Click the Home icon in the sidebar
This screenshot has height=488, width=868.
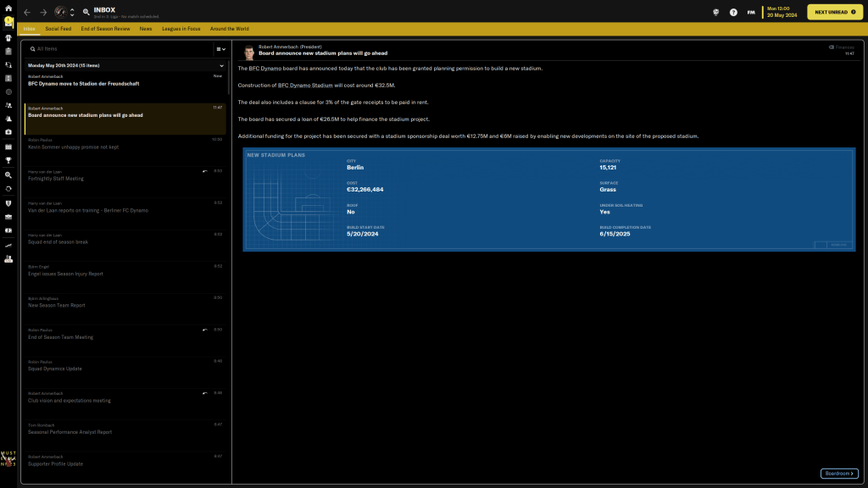8,8
